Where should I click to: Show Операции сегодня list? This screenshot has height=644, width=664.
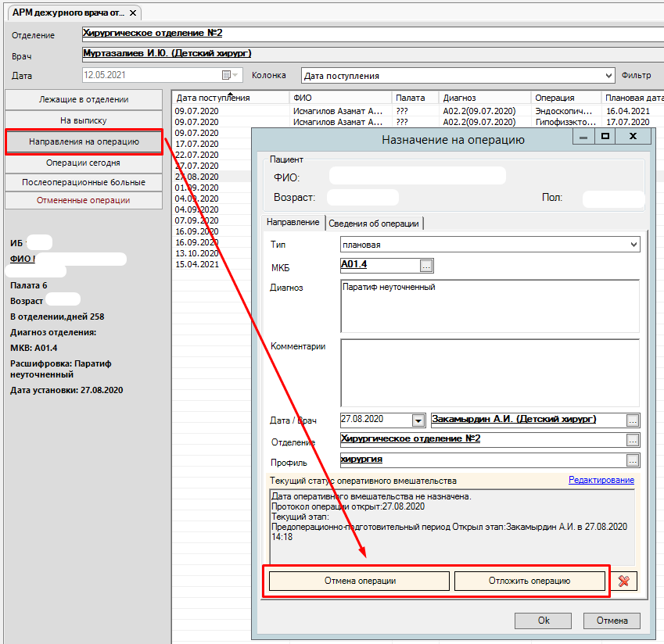pos(84,163)
